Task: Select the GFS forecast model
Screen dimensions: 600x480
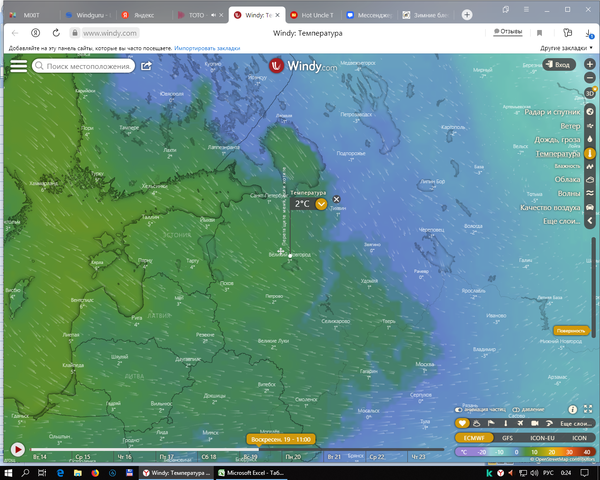Action: pyautogui.click(x=507, y=438)
